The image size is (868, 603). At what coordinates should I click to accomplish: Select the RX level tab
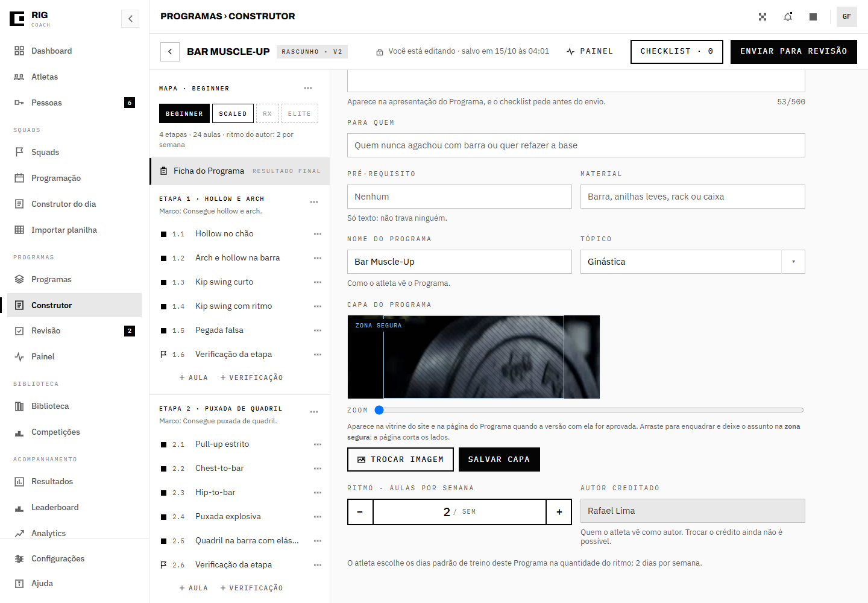point(268,113)
